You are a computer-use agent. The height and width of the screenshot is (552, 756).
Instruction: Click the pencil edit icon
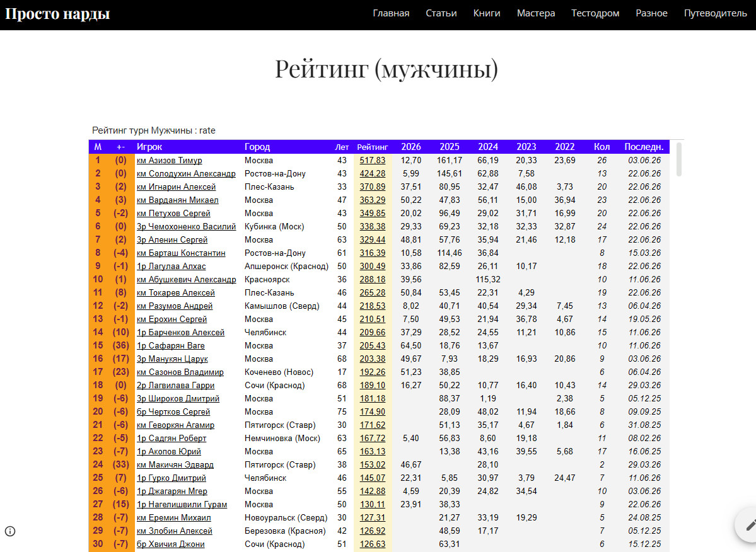[750, 526]
